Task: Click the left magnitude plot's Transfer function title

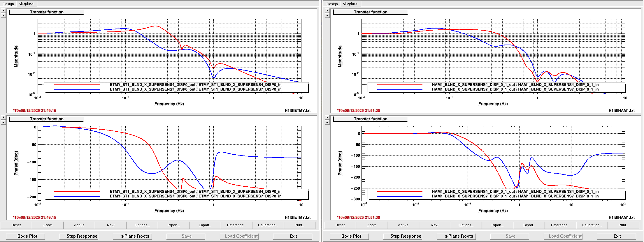Action: 47,12
